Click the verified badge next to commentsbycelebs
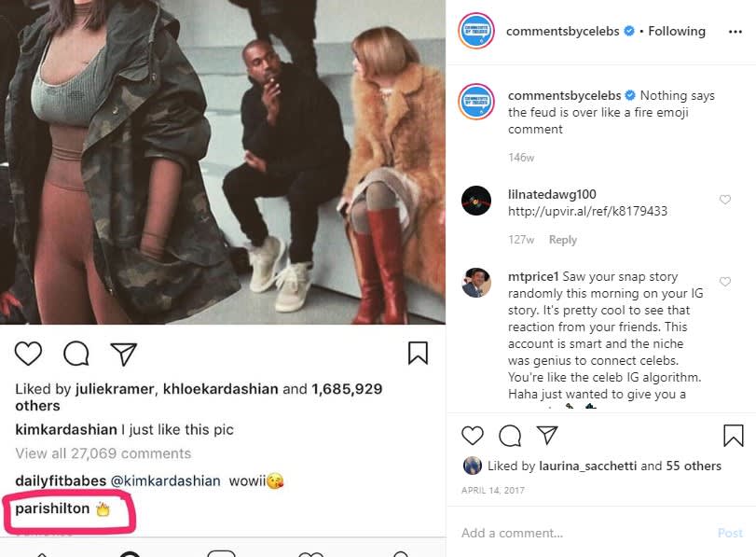 [627, 30]
